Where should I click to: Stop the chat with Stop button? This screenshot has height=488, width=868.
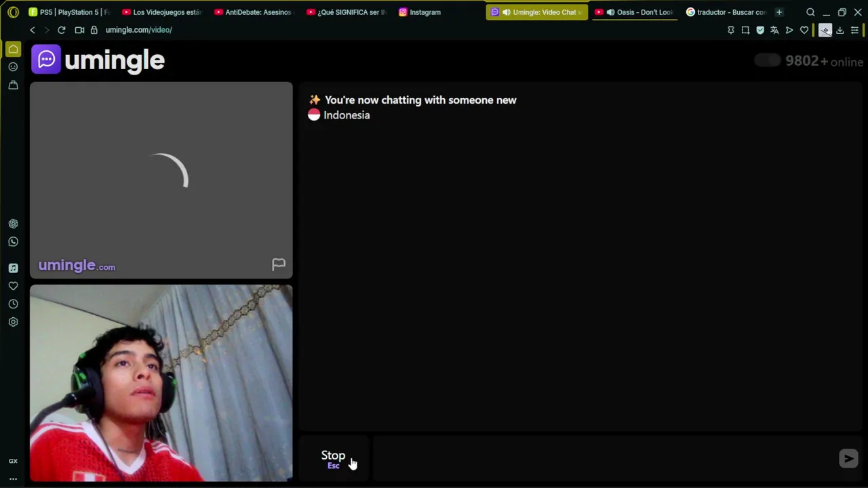333,459
